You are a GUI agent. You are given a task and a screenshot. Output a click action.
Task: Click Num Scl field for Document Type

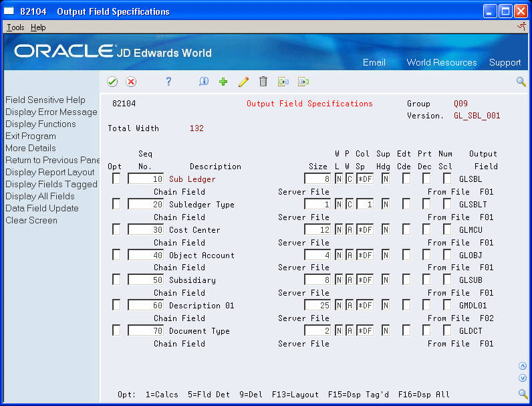coord(447,330)
